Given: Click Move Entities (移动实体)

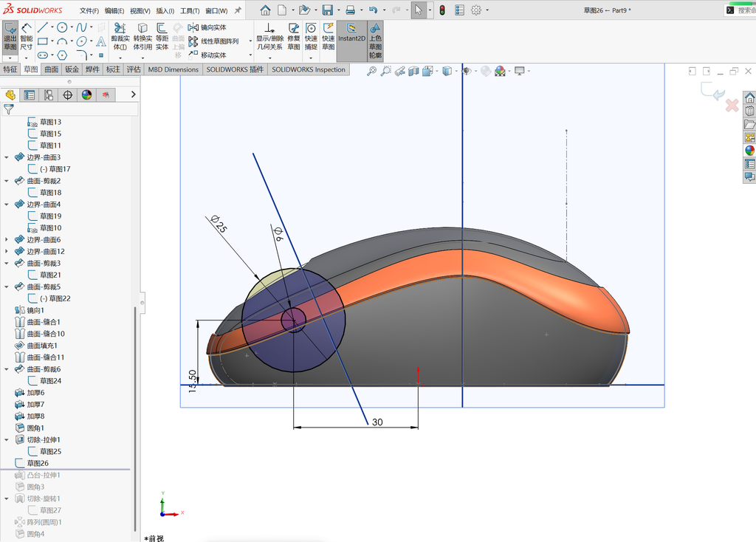Looking at the screenshot, I should point(207,55).
